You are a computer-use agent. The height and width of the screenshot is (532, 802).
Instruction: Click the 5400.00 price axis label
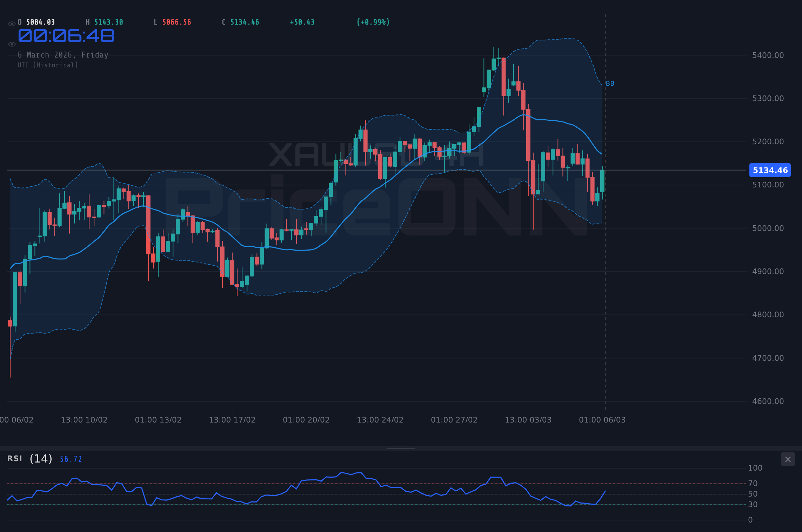click(x=768, y=55)
